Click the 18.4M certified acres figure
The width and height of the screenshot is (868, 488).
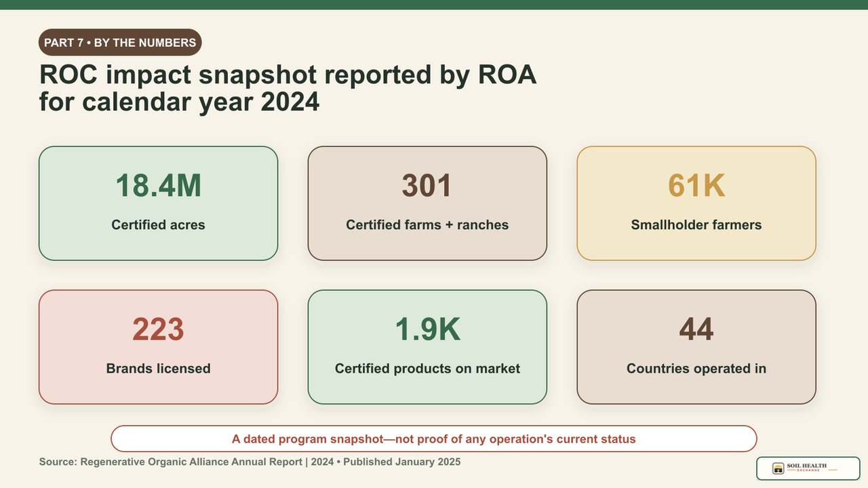(x=158, y=186)
